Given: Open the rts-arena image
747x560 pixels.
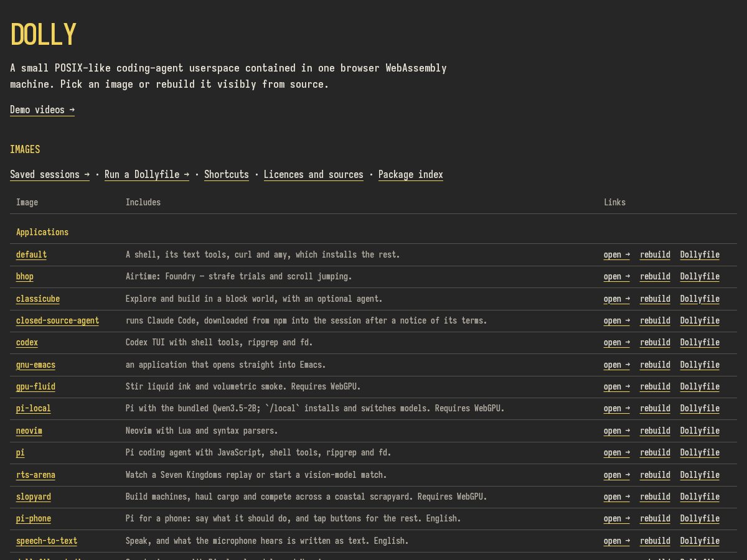Looking at the screenshot, I should pos(617,475).
